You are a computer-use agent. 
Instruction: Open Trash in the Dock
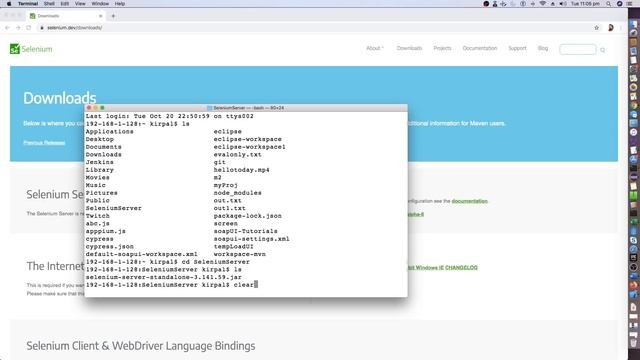click(633, 343)
